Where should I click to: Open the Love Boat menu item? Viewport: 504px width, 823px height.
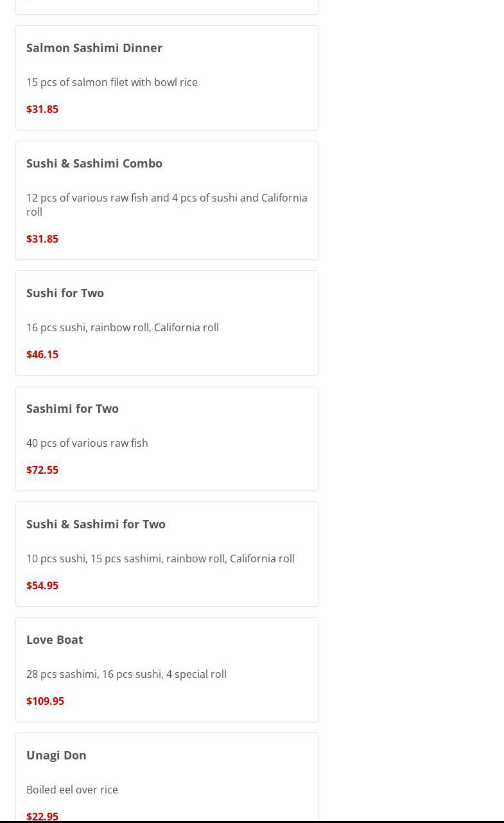coord(55,639)
